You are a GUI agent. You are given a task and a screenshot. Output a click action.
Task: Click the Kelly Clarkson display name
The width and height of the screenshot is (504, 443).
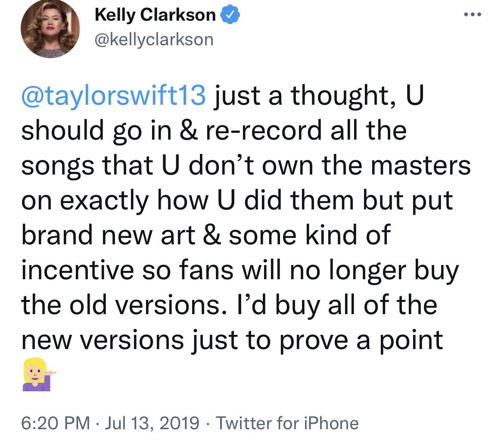(155, 16)
